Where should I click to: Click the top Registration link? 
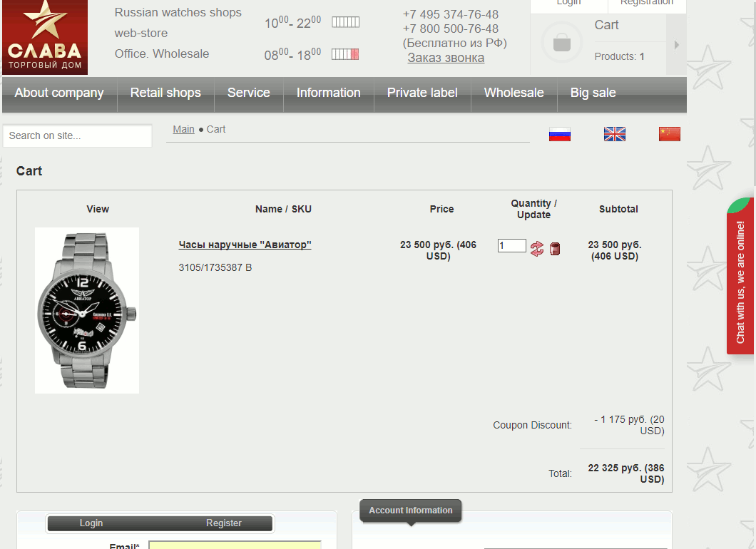click(x=647, y=4)
